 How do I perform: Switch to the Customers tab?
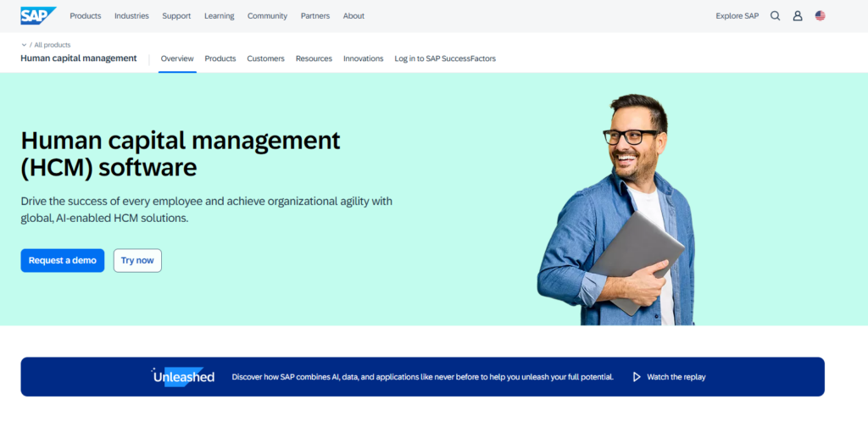pos(265,58)
